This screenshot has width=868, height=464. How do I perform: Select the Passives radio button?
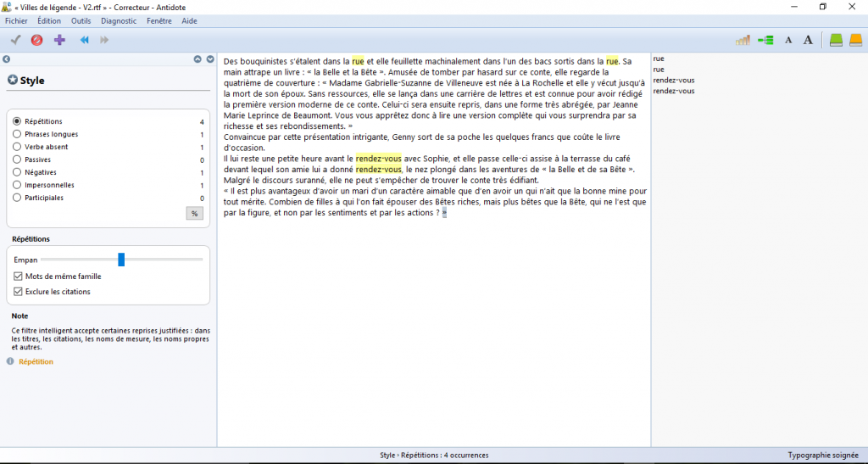click(17, 159)
